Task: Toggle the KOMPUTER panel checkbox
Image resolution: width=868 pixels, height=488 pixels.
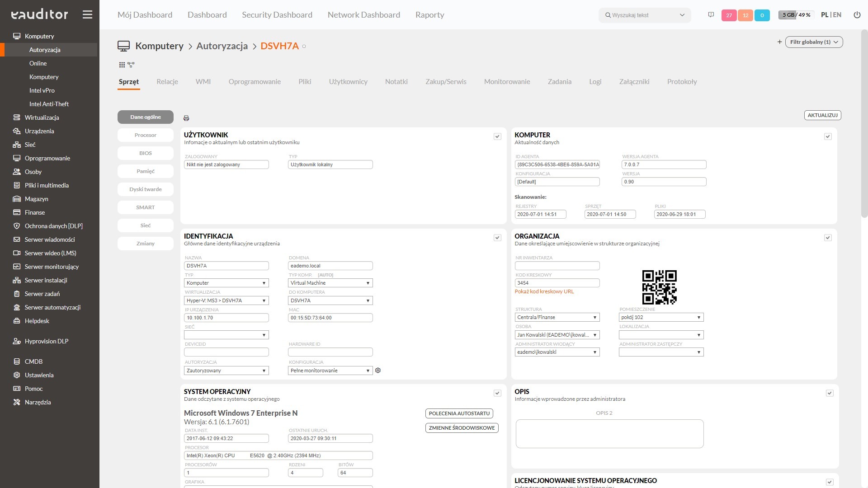Action: (x=828, y=136)
